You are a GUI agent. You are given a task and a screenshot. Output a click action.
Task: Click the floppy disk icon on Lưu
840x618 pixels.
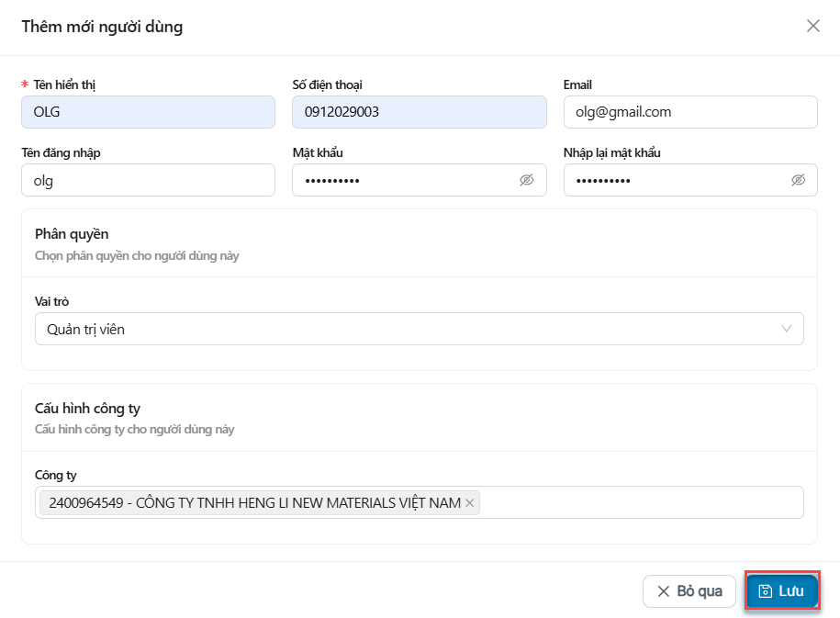(x=765, y=591)
